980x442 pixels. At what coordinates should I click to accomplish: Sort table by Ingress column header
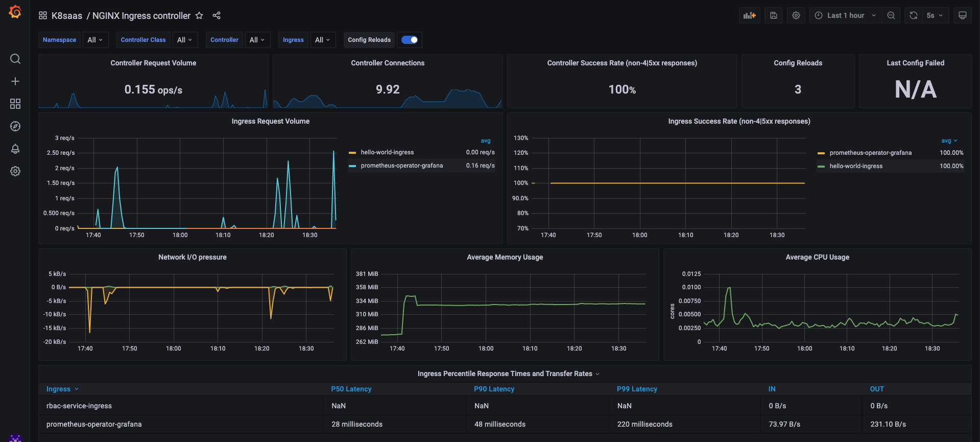(x=62, y=389)
